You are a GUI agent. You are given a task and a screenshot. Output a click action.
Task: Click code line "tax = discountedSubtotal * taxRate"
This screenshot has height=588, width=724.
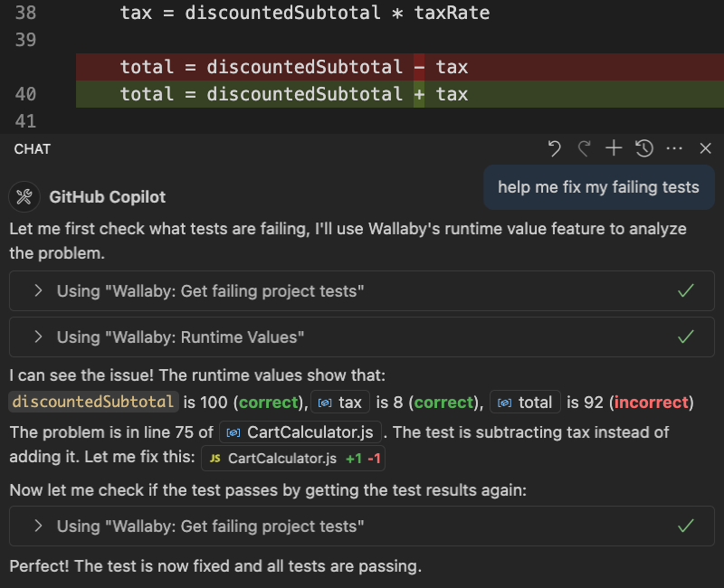305,13
